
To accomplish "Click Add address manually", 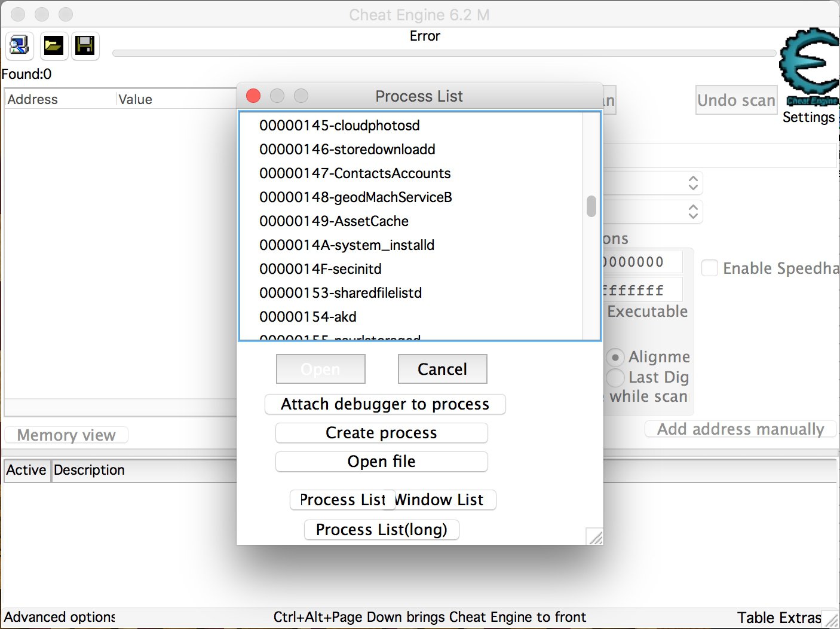I will [x=740, y=429].
